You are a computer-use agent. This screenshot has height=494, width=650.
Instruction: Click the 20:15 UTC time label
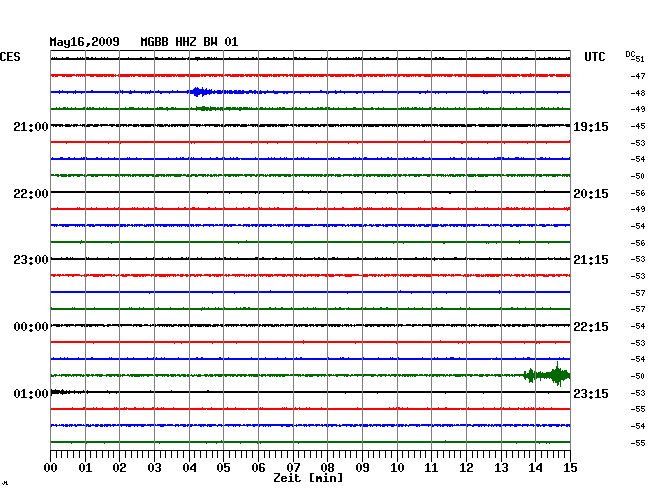coord(591,194)
